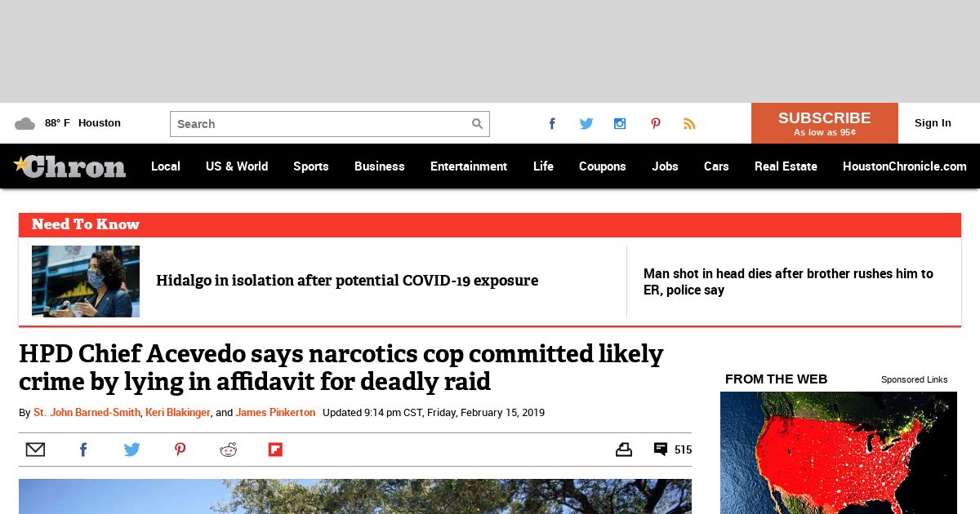Open the Life menu
The image size is (980, 514).
[x=543, y=166]
